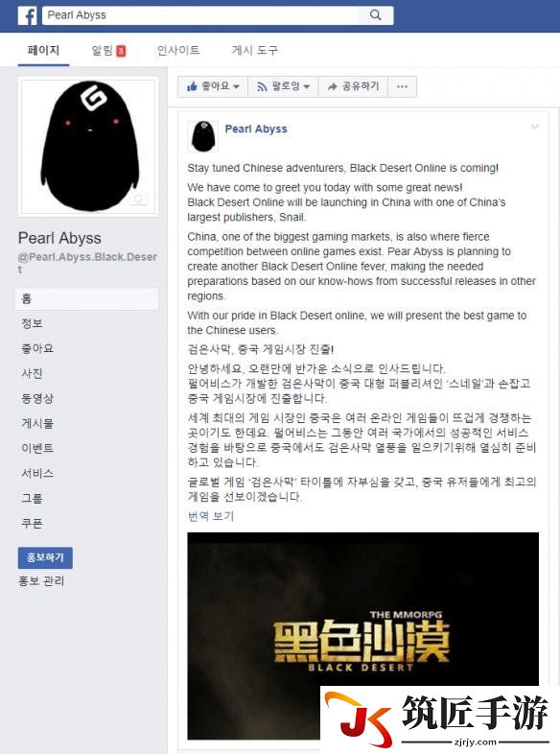
Task: Click the camera icon on profile picture
Action: point(138,199)
